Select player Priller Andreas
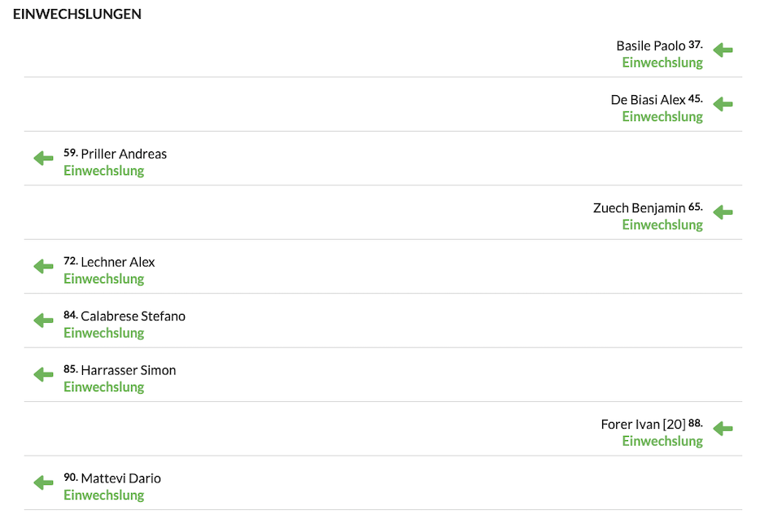Screen dimensions: 773x532 click(x=124, y=155)
